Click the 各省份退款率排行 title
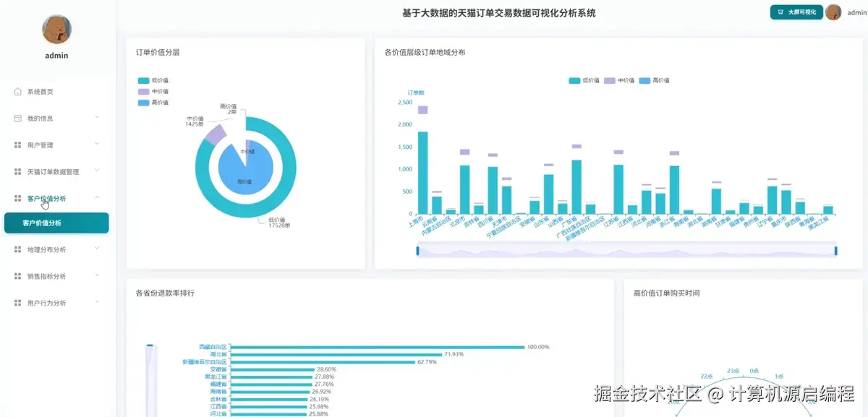 tap(165, 293)
